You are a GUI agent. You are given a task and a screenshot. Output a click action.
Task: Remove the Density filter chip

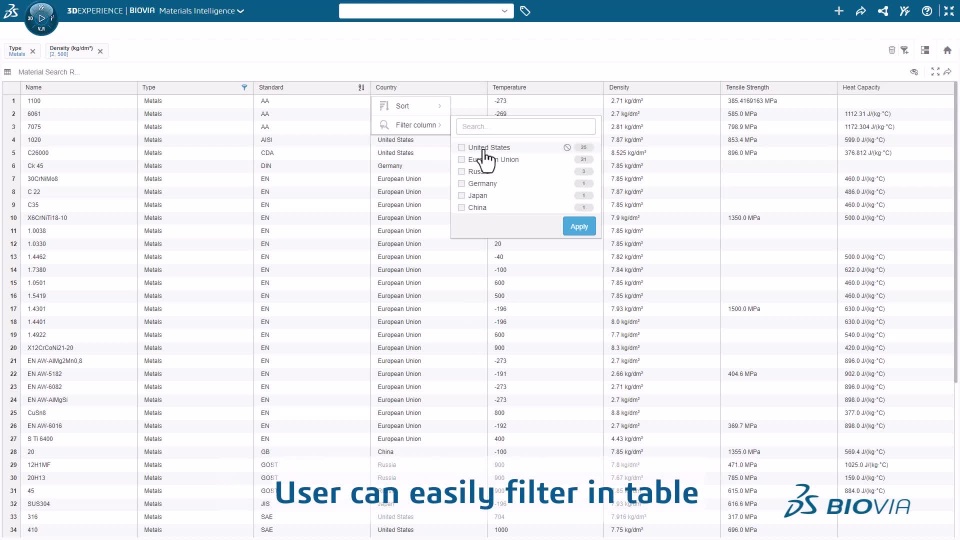pyautogui.click(x=100, y=51)
